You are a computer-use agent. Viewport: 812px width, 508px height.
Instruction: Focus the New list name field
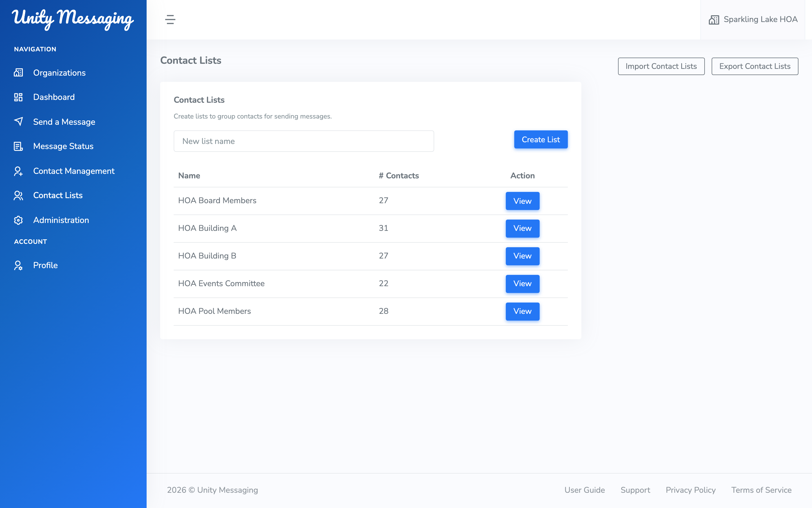(304, 141)
